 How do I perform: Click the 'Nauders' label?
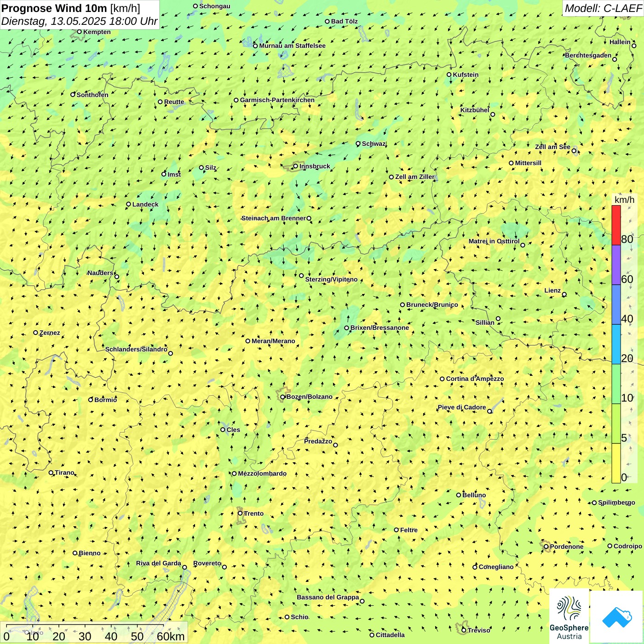pos(100,273)
